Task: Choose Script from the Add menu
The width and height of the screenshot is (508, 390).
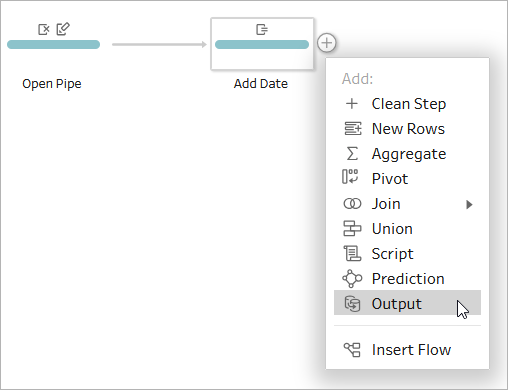Action: [x=407, y=254]
